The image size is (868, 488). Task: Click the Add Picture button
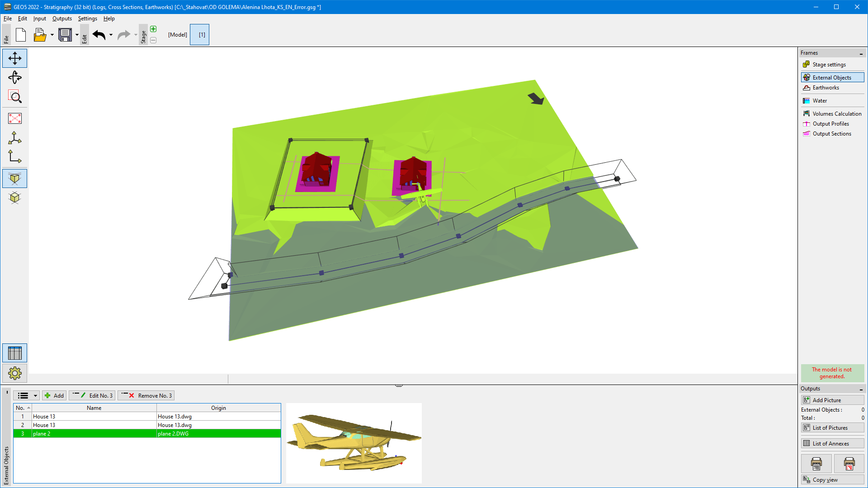tap(832, 400)
